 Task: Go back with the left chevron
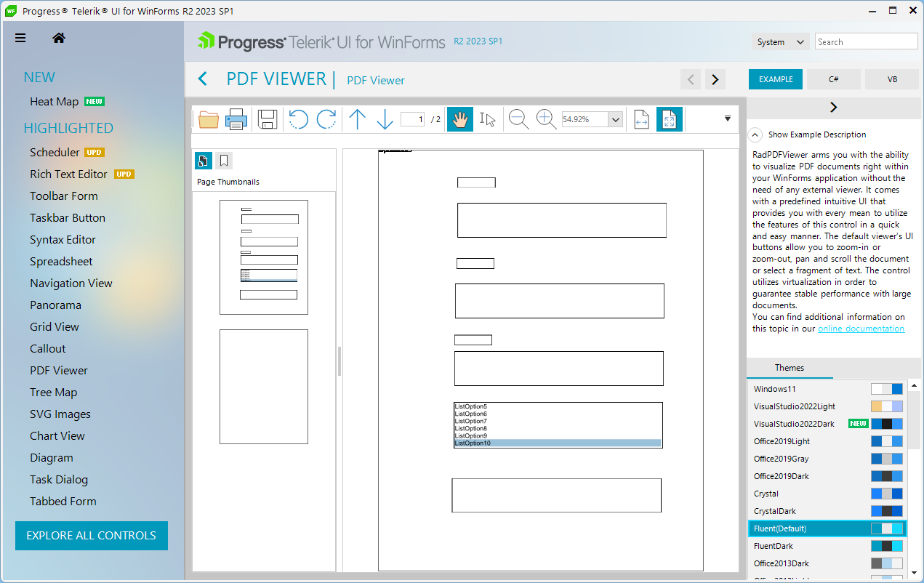point(203,79)
